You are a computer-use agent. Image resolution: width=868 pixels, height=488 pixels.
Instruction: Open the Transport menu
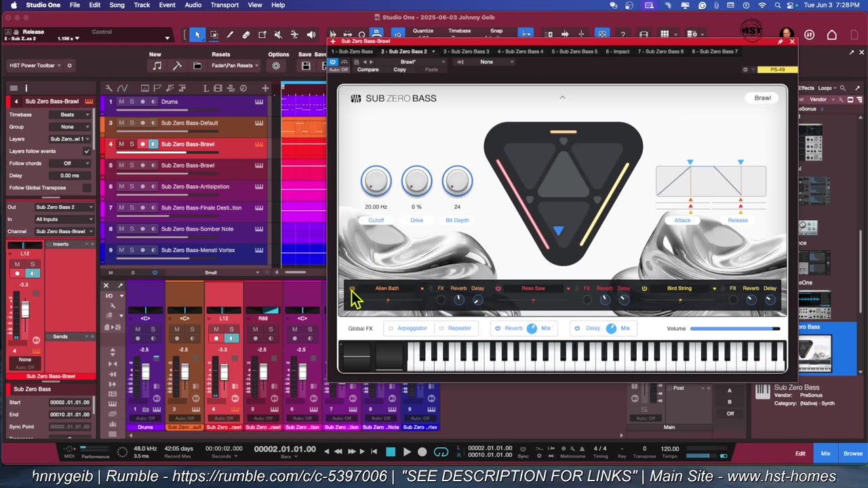coord(224,5)
